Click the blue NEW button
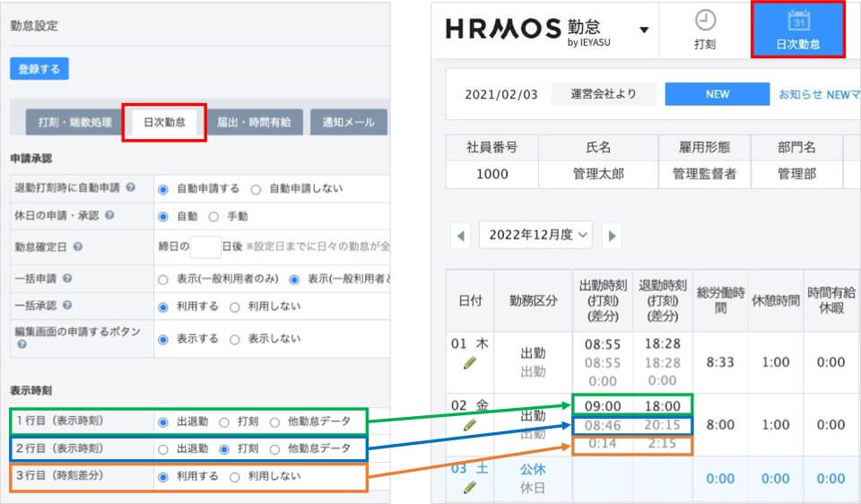Image resolution: width=861 pixels, height=504 pixels. (x=717, y=94)
